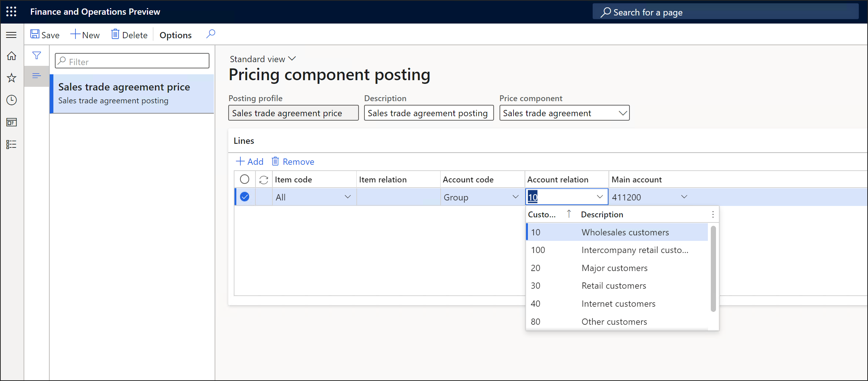Image resolution: width=868 pixels, height=381 pixels.
Task: Click the action bar search magnifier
Action: (x=211, y=34)
